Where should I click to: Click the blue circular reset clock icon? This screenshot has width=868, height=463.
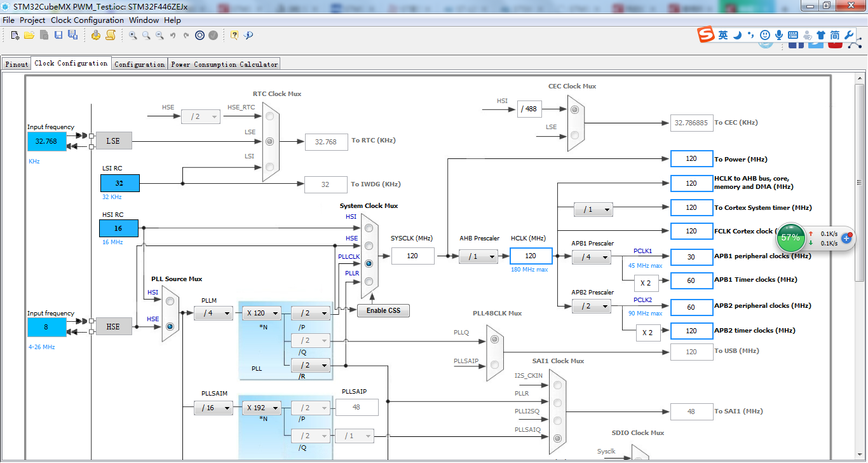[x=200, y=35]
